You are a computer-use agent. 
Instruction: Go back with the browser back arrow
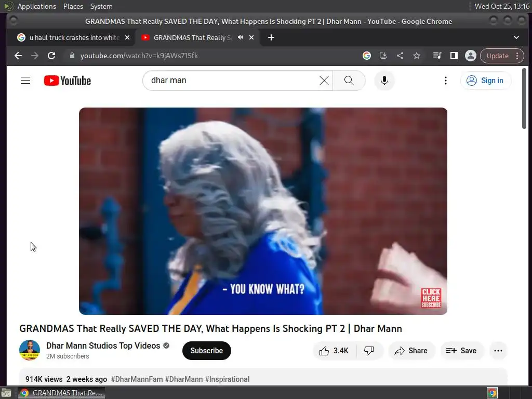(18, 56)
